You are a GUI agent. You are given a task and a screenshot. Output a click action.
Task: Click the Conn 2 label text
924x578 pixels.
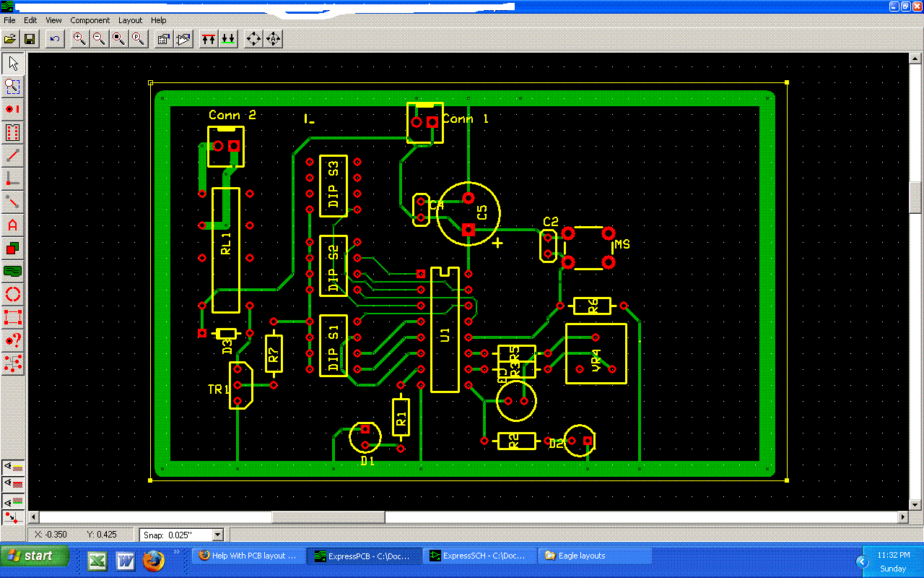point(232,115)
